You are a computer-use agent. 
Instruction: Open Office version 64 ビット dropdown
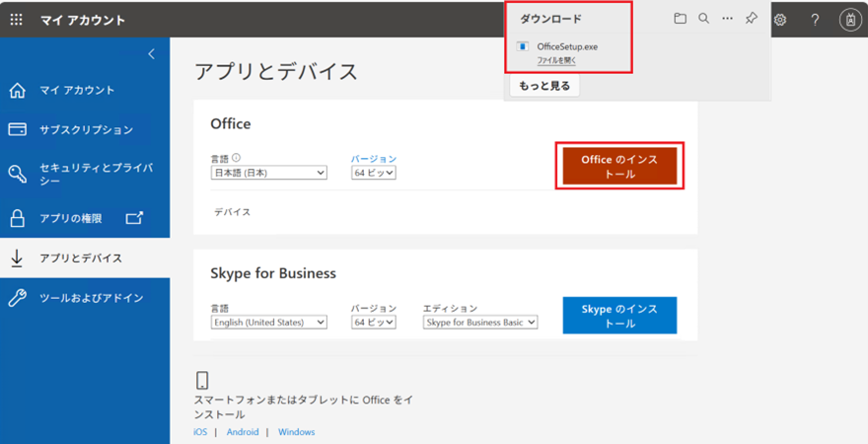coord(374,173)
